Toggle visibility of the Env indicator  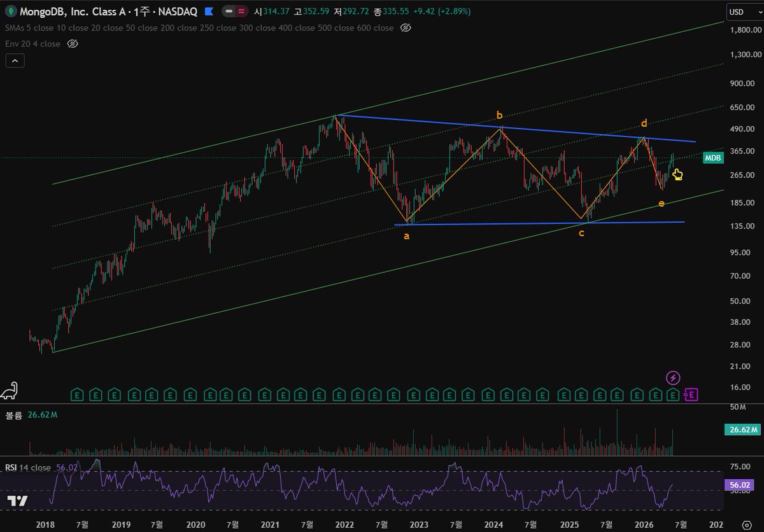[x=72, y=44]
